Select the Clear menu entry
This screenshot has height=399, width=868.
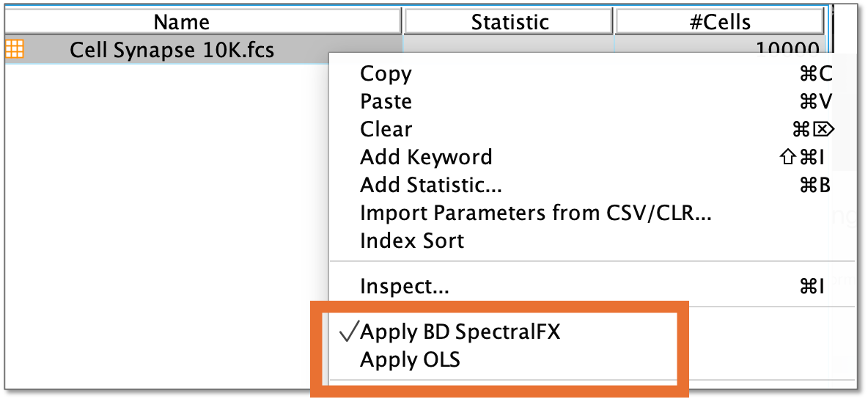(x=386, y=129)
